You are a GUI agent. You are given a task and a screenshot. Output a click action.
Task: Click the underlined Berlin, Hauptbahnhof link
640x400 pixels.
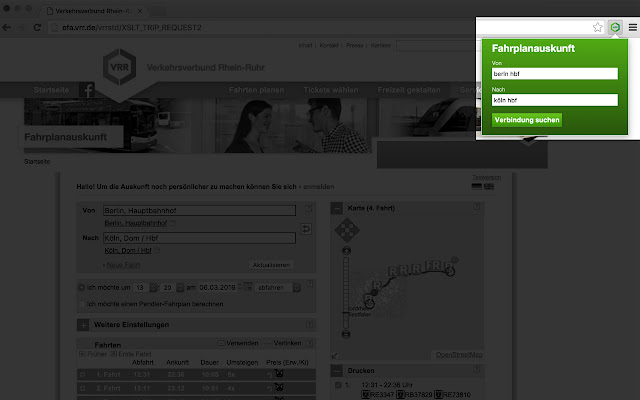point(136,223)
